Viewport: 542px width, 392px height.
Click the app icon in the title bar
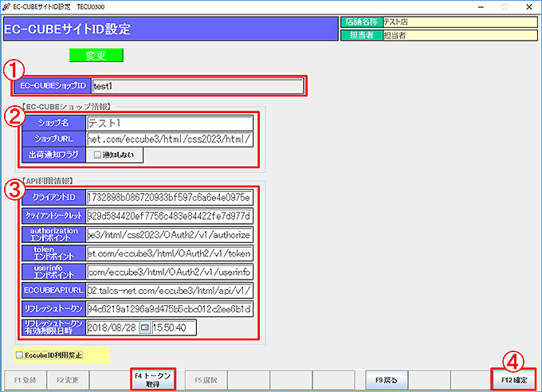[6, 6]
